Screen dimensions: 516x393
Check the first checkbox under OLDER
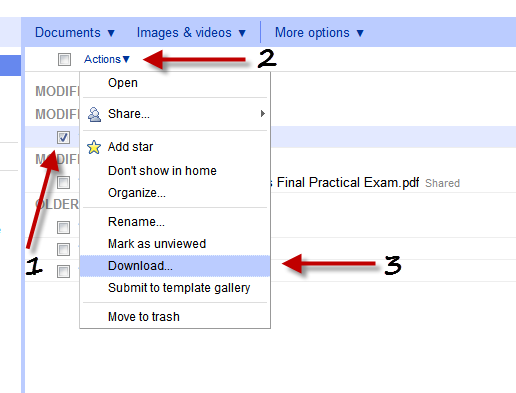click(63, 227)
